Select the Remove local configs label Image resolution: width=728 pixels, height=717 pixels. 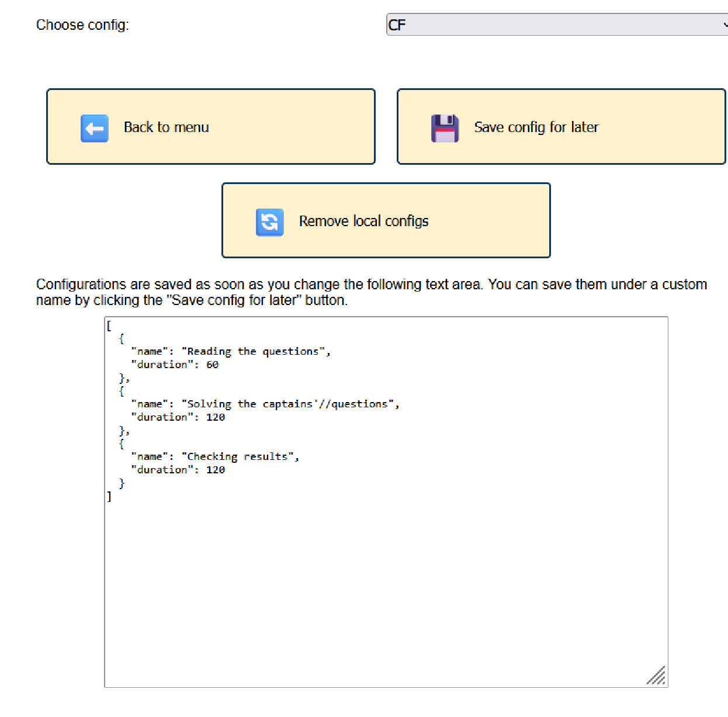[x=363, y=221]
